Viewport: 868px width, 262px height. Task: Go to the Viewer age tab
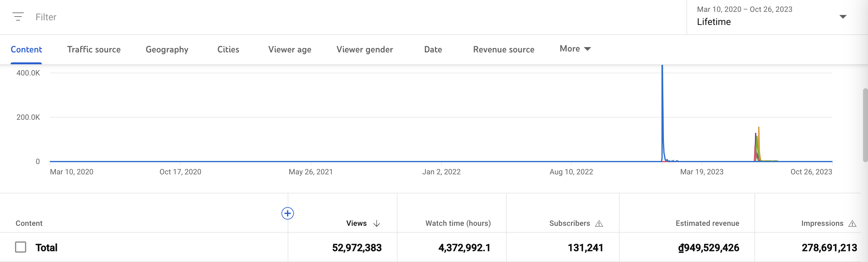(290, 50)
